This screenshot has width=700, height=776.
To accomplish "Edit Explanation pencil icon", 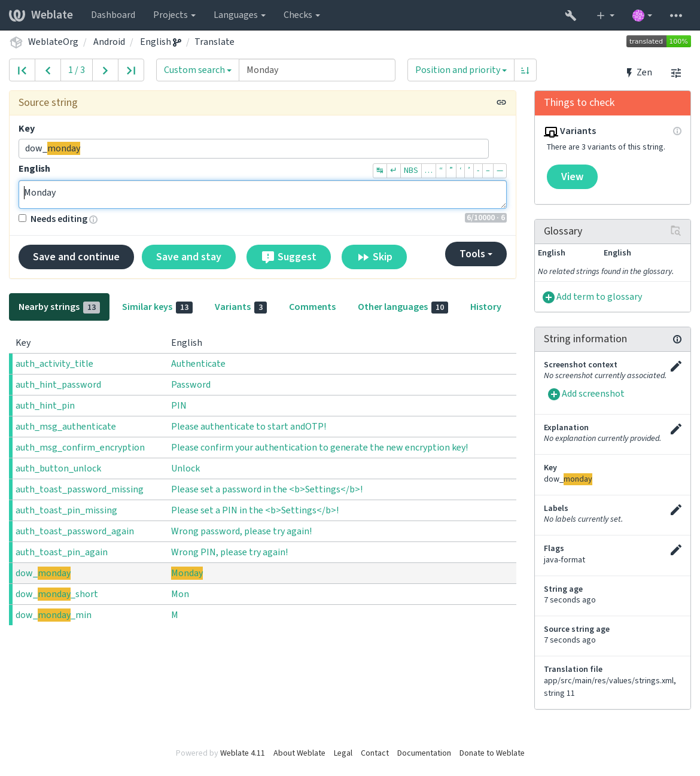I will 676,429.
